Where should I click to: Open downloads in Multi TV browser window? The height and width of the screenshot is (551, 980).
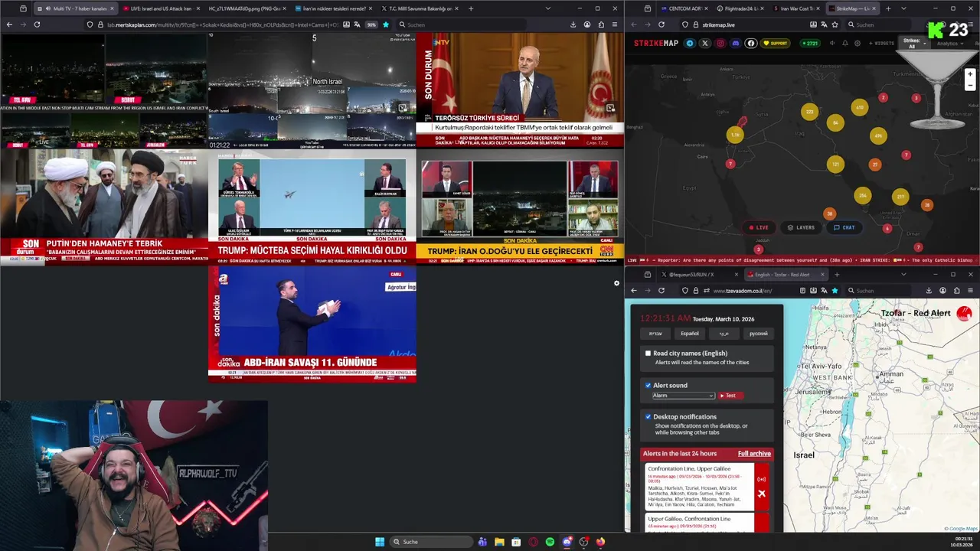click(573, 24)
